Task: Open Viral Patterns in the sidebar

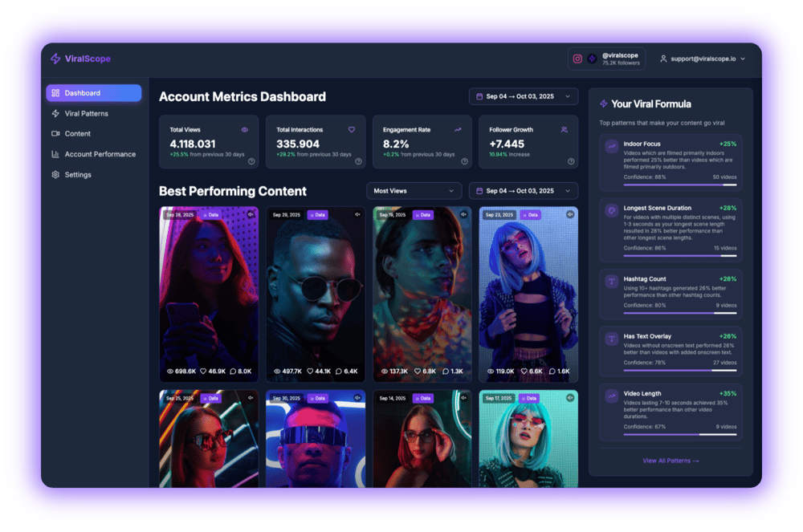Action: 86,114
